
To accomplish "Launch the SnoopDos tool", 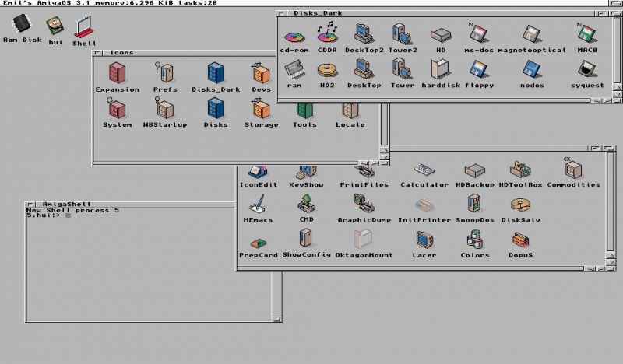I will [x=474, y=203].
